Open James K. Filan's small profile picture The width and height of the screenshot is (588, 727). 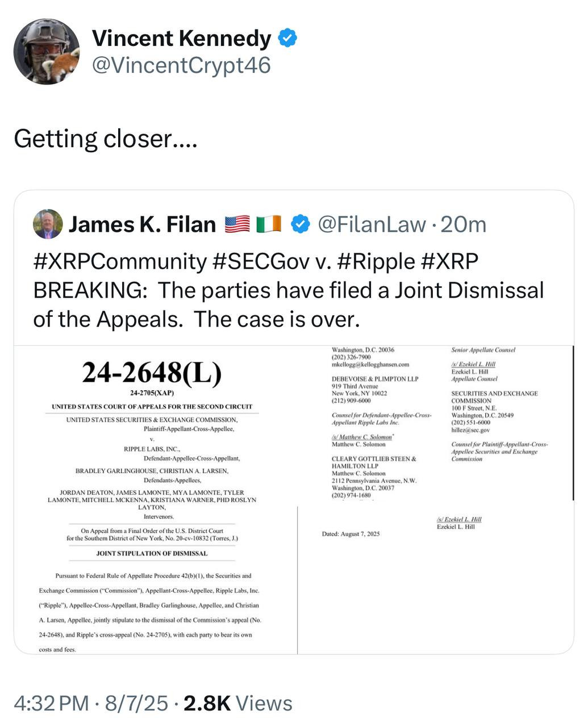[x=48, y=224]
